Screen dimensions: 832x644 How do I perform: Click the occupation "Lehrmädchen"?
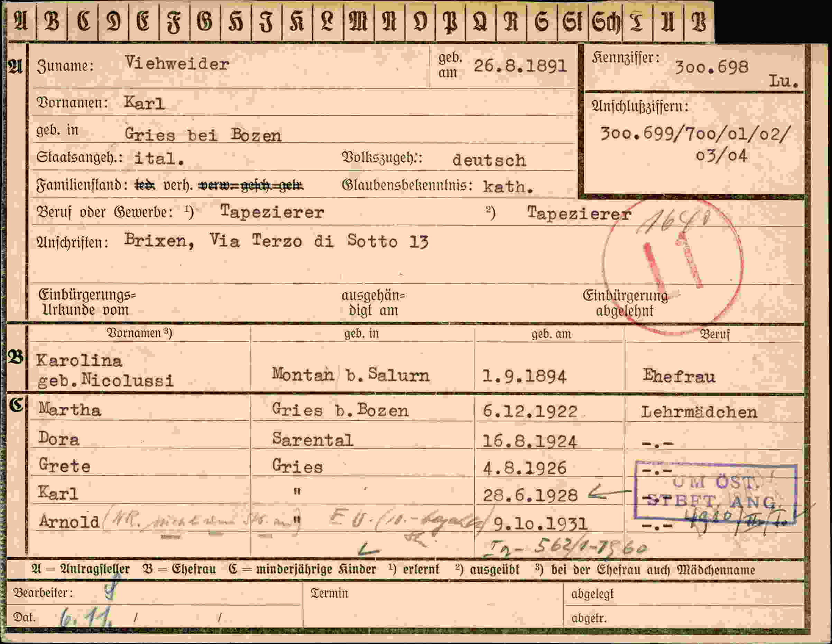click(699, 412)
